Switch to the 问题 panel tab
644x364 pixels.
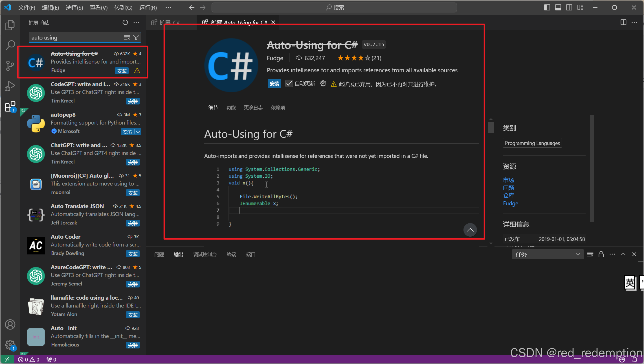pyautogui.click(x=159, y=254)
